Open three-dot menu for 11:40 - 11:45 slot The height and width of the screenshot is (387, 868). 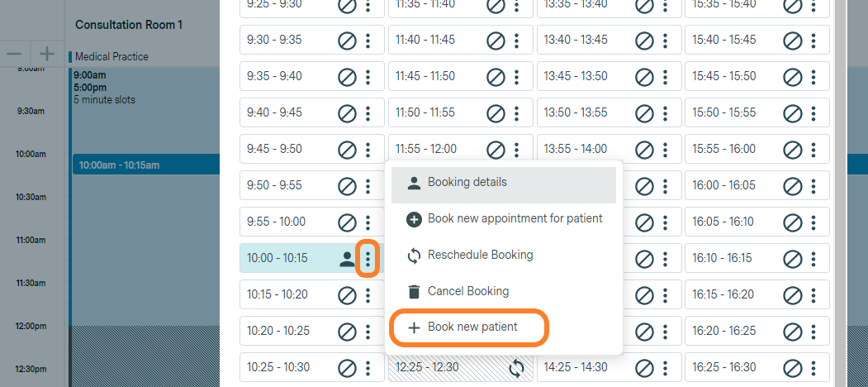pyautogui.click(x=516, y=41)
